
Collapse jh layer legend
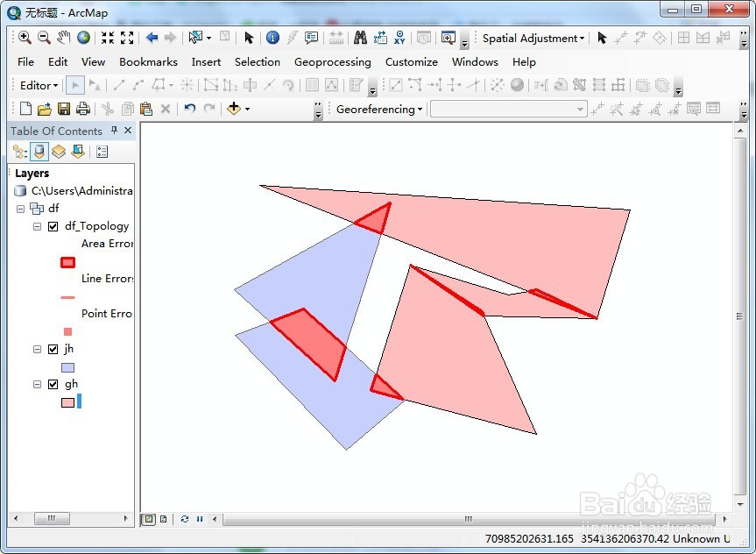[37, 349]
